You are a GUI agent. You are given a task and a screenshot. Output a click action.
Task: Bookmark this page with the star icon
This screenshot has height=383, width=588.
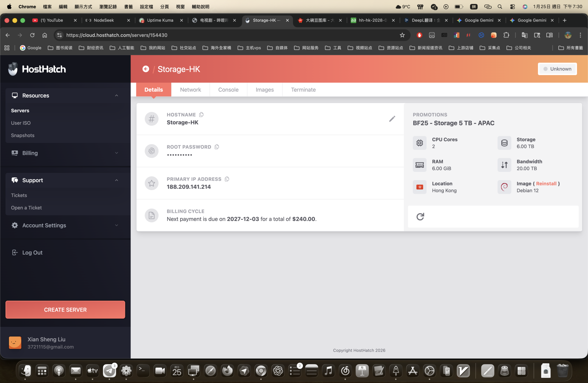tap(402, 35)
